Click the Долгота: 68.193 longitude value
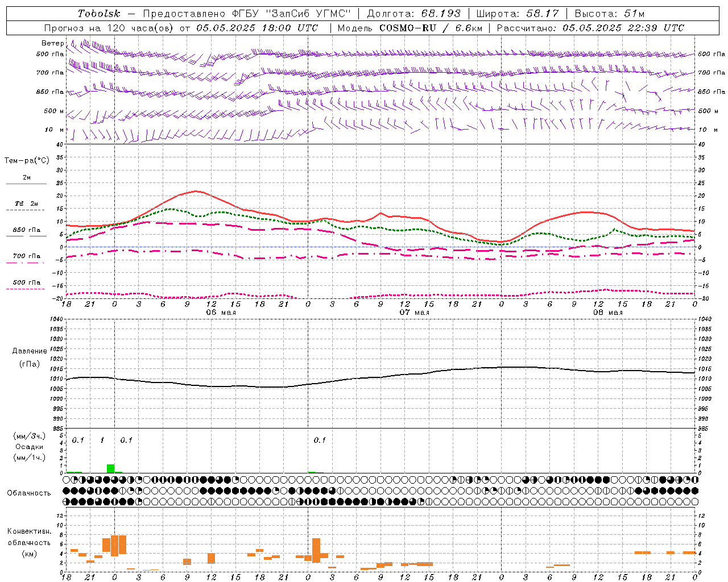 point(413,14)
